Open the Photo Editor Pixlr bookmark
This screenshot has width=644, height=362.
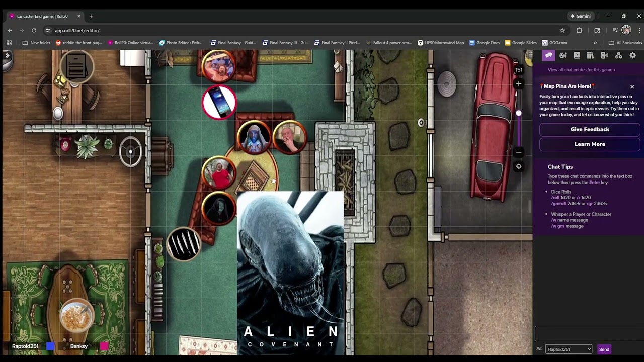pos(181,43)
